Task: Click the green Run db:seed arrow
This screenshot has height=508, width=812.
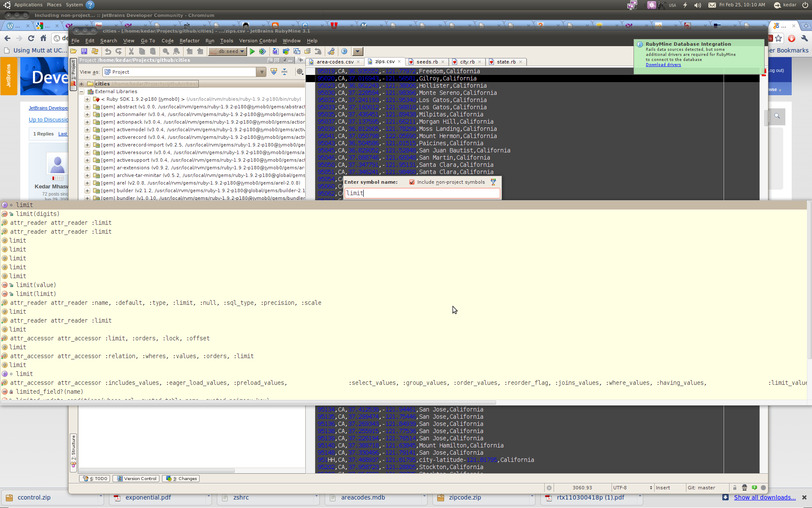Action: click(x=252, y=52)
